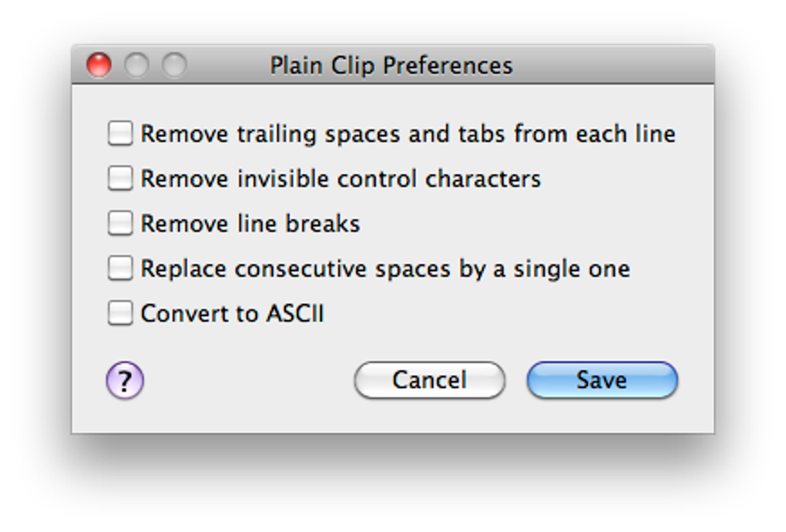786x532 pixels.
Task: Tick the Remove invisible control characters checkbox
Action: pyautogui.click(x=120, y=179)
